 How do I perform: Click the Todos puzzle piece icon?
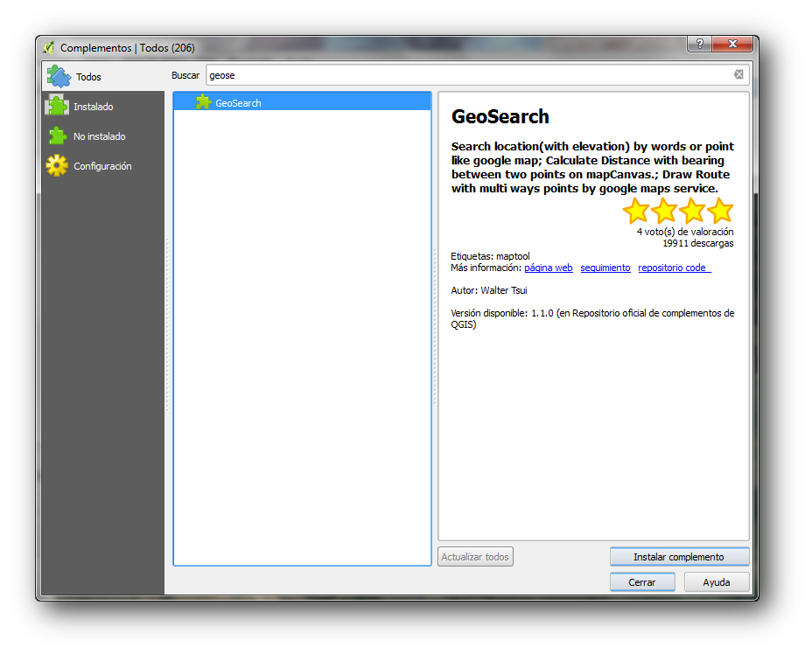tap(59, 77)
